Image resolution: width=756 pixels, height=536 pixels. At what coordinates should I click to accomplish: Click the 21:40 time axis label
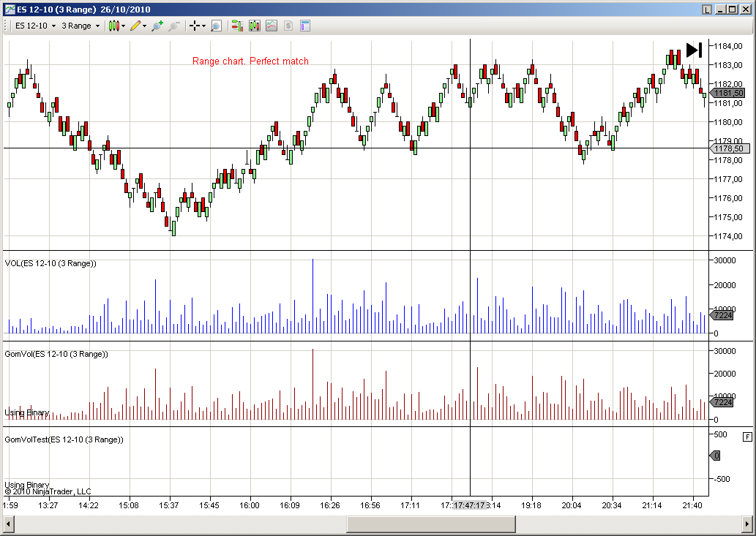[x=692, y=505]
